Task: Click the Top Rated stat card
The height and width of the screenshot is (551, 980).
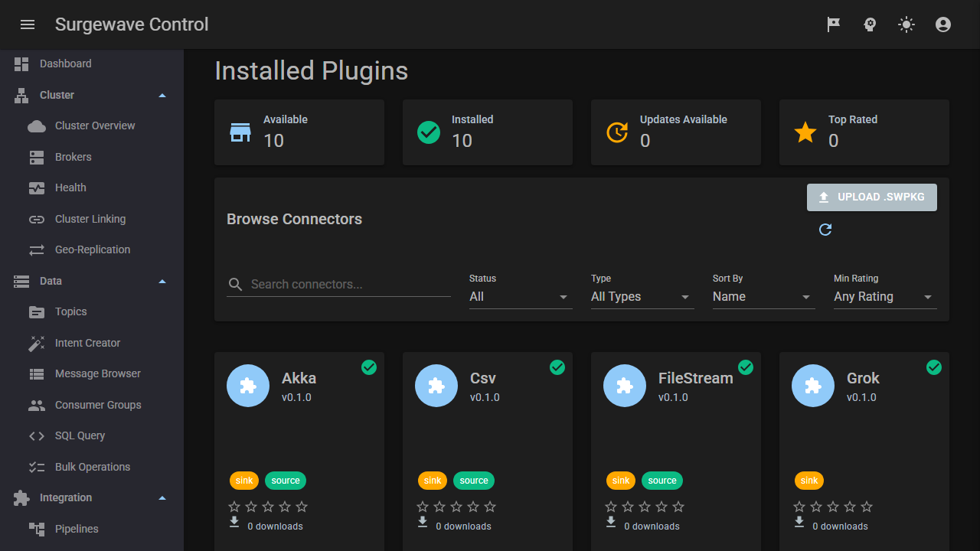Action: click(864, 132)
